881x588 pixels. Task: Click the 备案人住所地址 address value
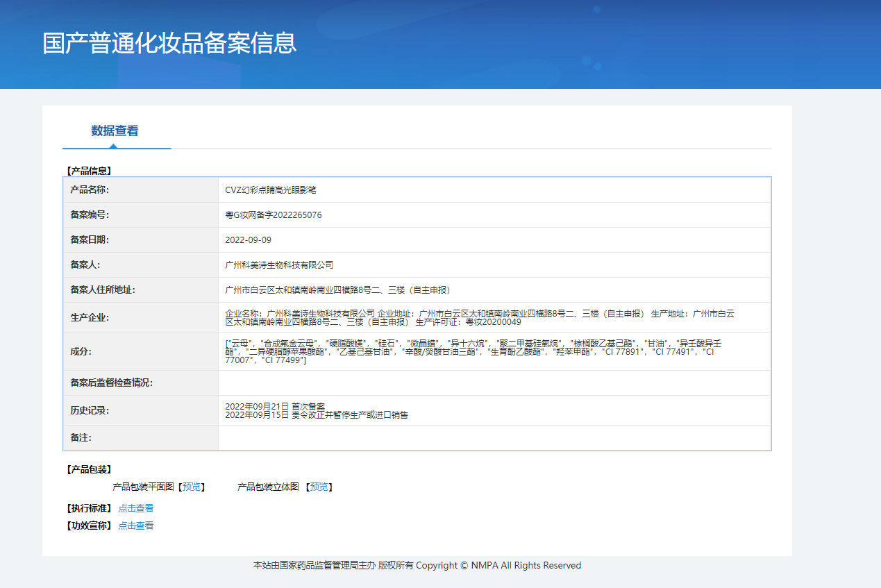coord(337,290)
